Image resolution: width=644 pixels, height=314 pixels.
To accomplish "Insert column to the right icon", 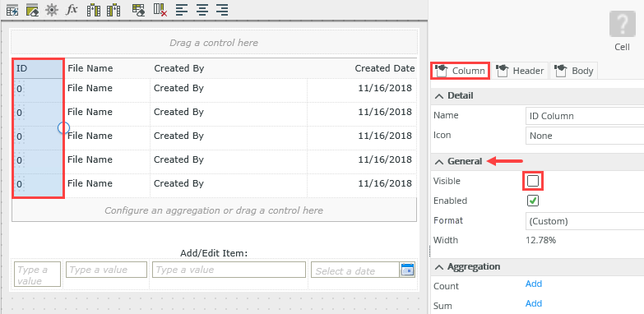I will pyautogui.click(x=114, y=9).
